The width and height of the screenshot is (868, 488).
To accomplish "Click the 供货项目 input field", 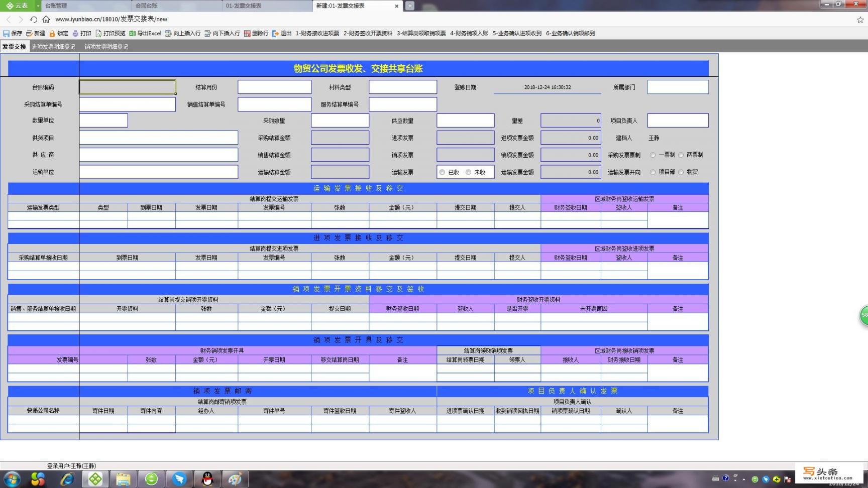I will pyautogui.click(x=159, y=138).
